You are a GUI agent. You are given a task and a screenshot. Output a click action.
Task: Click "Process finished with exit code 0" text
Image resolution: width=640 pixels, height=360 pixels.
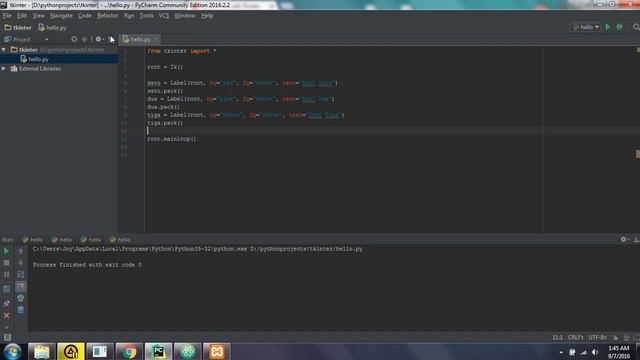(x=87, y=264)
